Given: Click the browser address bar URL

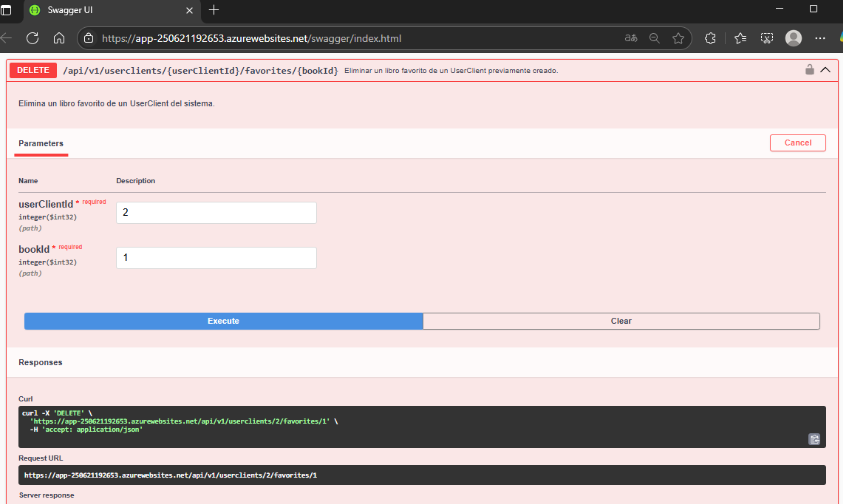Looking at the screenshot, I should point(252,38).
